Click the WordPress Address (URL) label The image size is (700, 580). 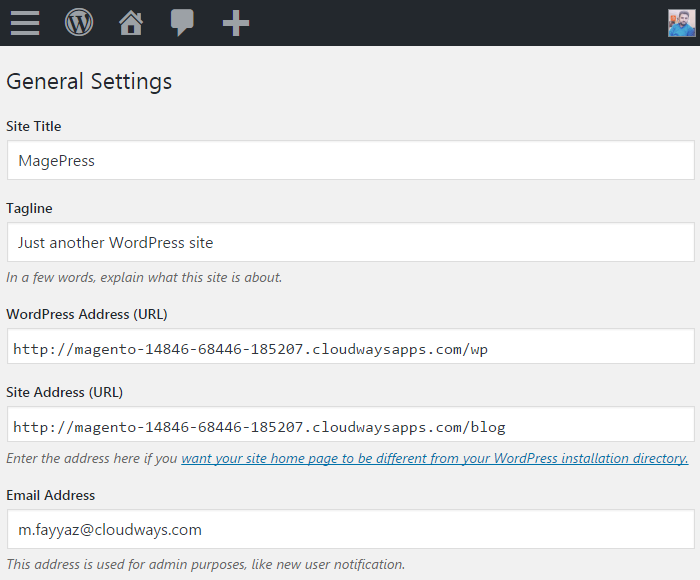click(x=87, y=314)
